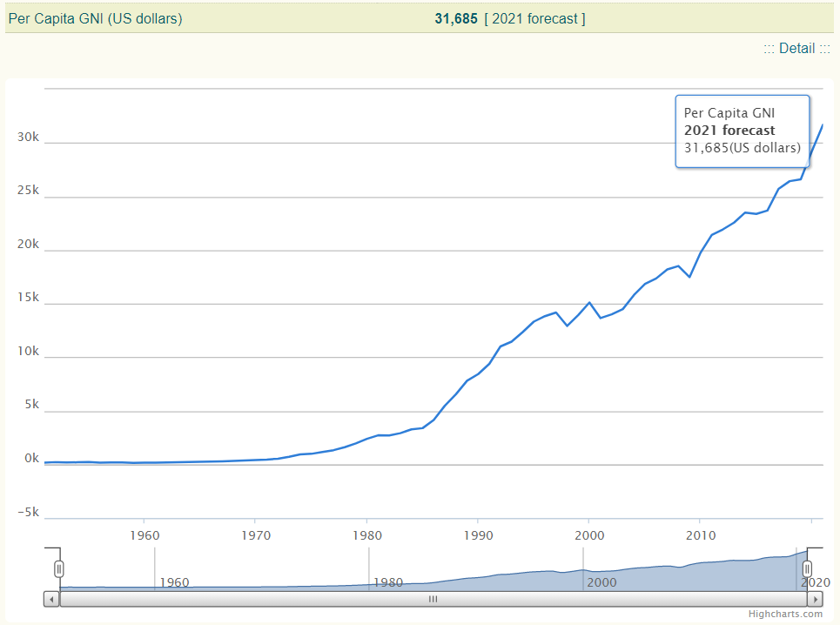Click the left scrollbar arrow of the navigator
The height and width of the screenshot is (625, 840).
point(51,599)
